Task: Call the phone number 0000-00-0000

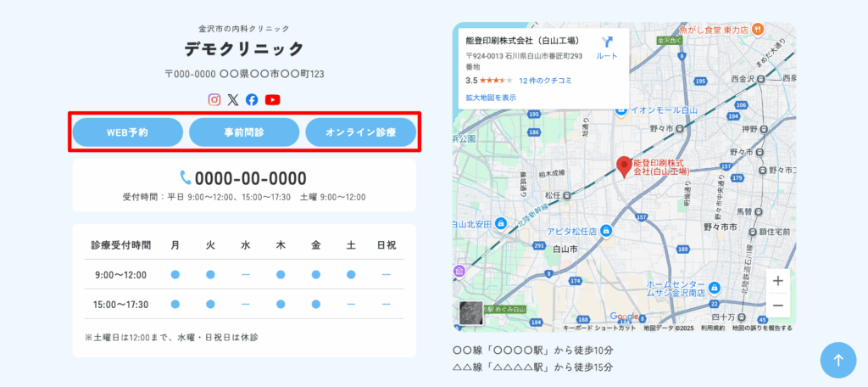Action: [x=243, y=178]
